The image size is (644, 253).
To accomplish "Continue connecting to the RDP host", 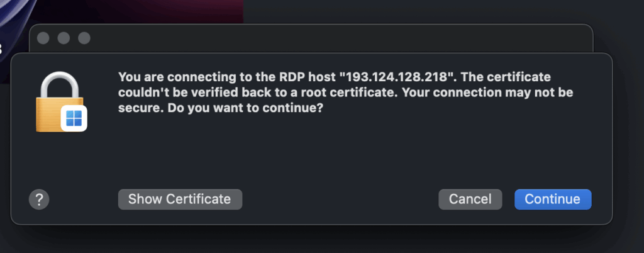I will tap(553, 200).
